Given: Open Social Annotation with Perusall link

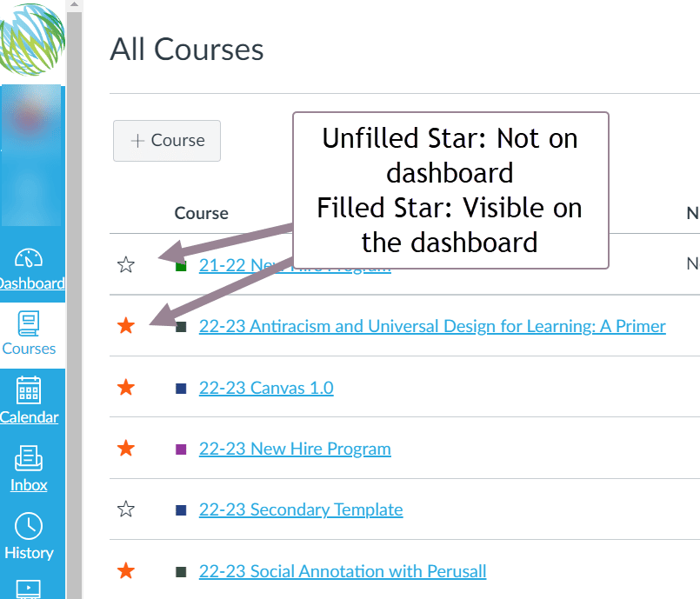Looking at the screenshot, I should [x=343, y=571].
